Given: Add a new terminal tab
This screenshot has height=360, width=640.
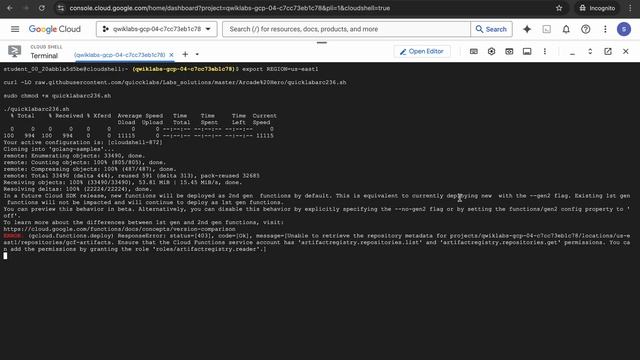Looking at the screenshot, I should point(185,54).
